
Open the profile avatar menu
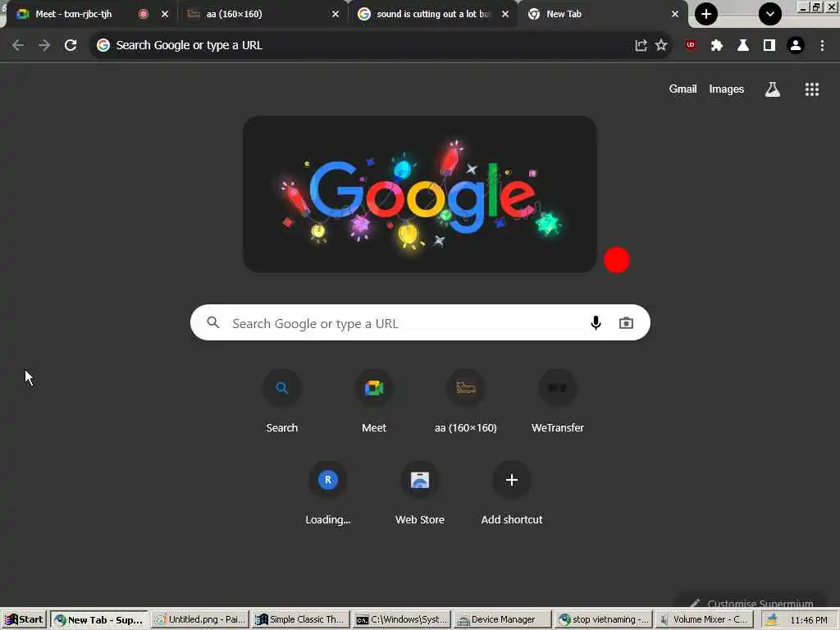[x=796, y=46]
